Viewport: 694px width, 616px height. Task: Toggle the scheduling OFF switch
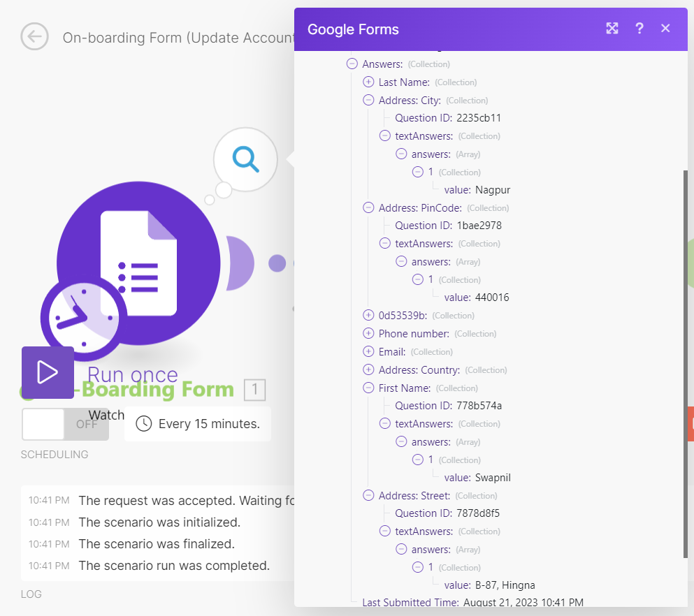(66, 424)
